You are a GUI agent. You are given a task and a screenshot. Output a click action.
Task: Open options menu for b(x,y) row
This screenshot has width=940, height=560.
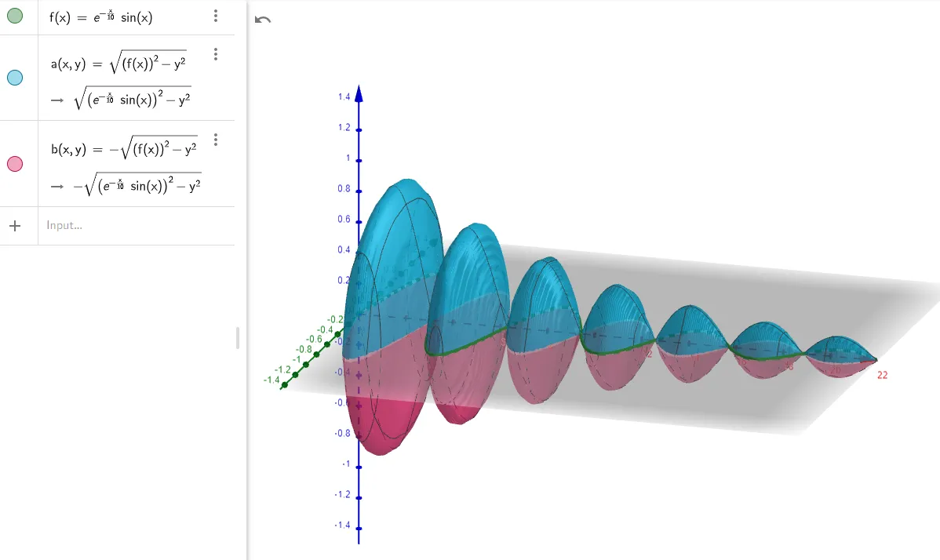(x=216, y=140)
